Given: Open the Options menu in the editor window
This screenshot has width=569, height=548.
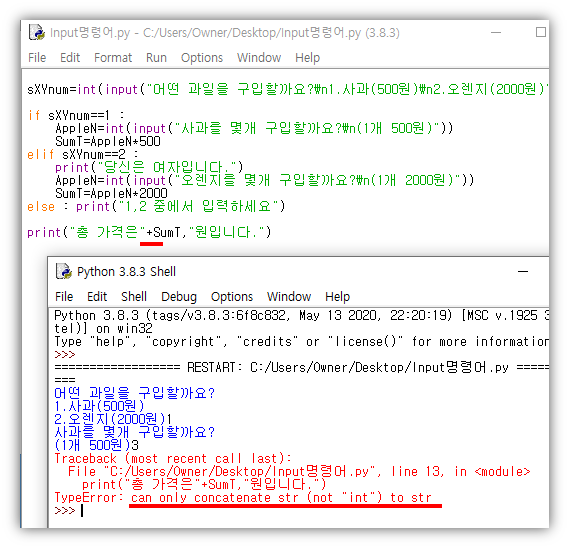Looking at the screenshot, I should click(202, 58).
